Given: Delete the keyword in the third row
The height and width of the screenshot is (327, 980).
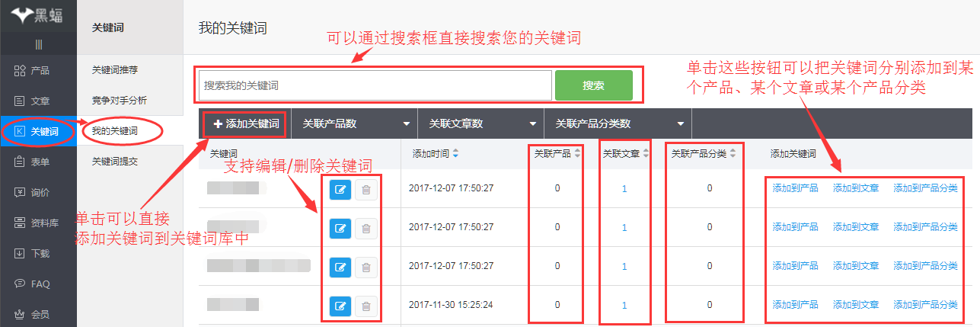Looking at the screenshot, I should pos(366,267).
